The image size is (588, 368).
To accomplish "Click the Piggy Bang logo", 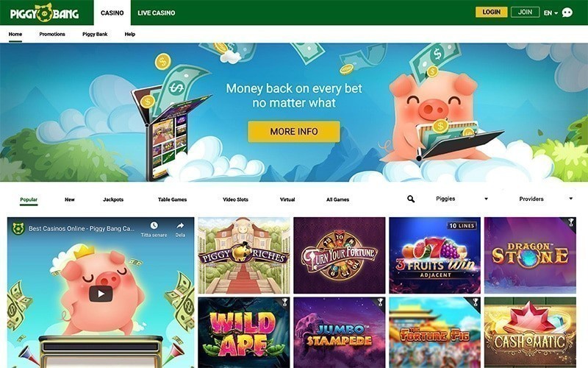I will pyautogui.click(x=44, y=13).
